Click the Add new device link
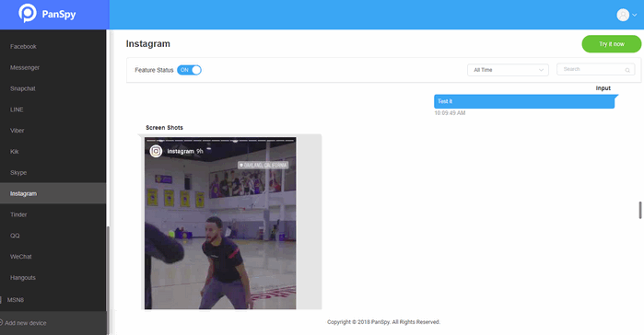 pos(26,323)
